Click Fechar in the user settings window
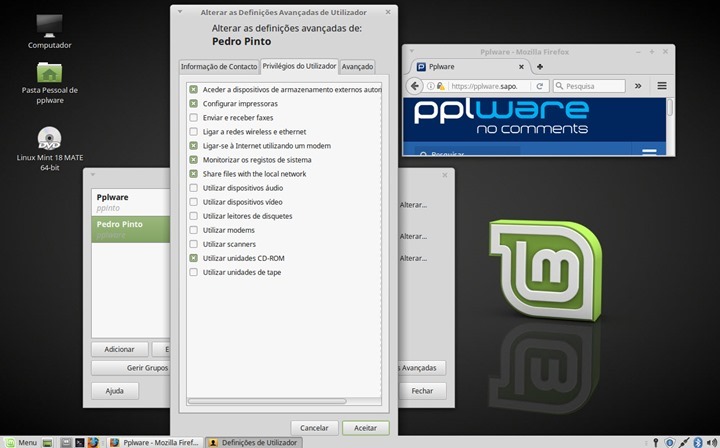The width and height of the screenshot is (720, 448). (x=422, y=391)
